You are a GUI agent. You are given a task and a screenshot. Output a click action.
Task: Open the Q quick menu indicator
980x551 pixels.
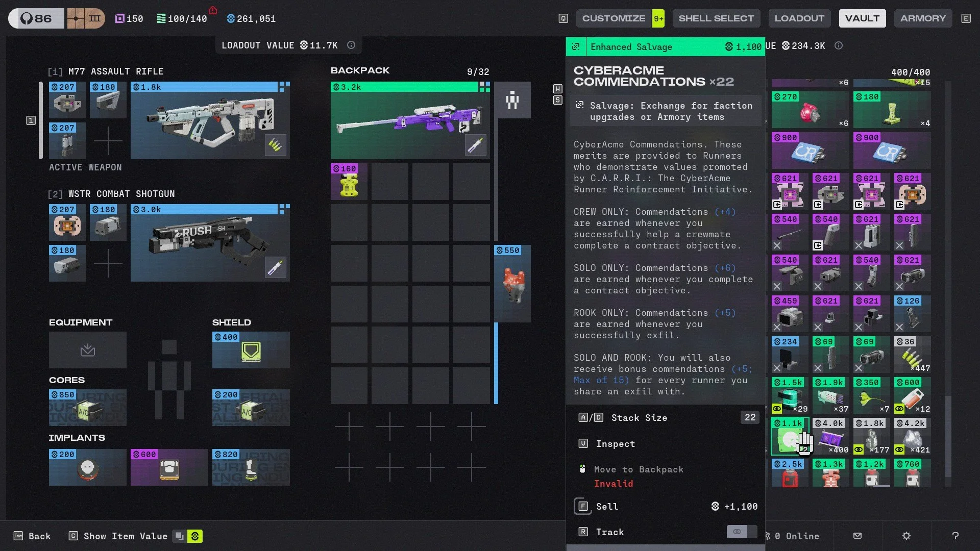562,18
